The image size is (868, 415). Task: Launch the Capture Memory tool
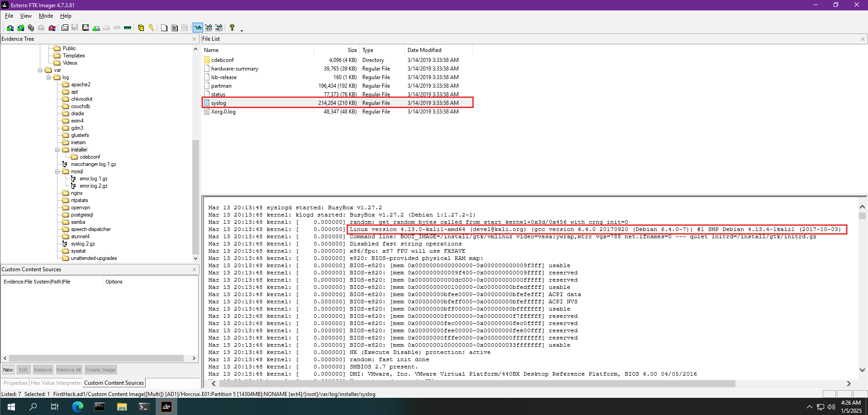coord(128,28)
